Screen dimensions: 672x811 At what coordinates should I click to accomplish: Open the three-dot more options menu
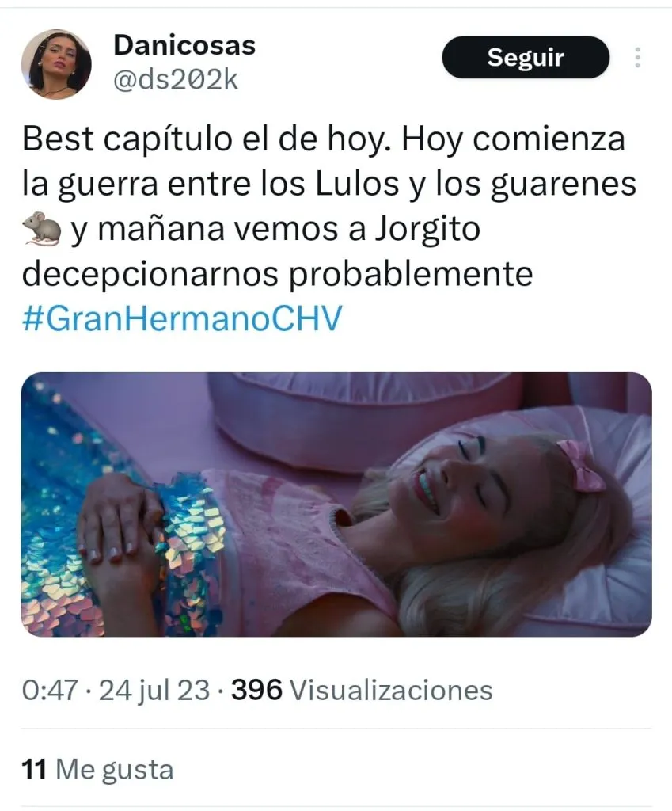[x=637, y=57]
